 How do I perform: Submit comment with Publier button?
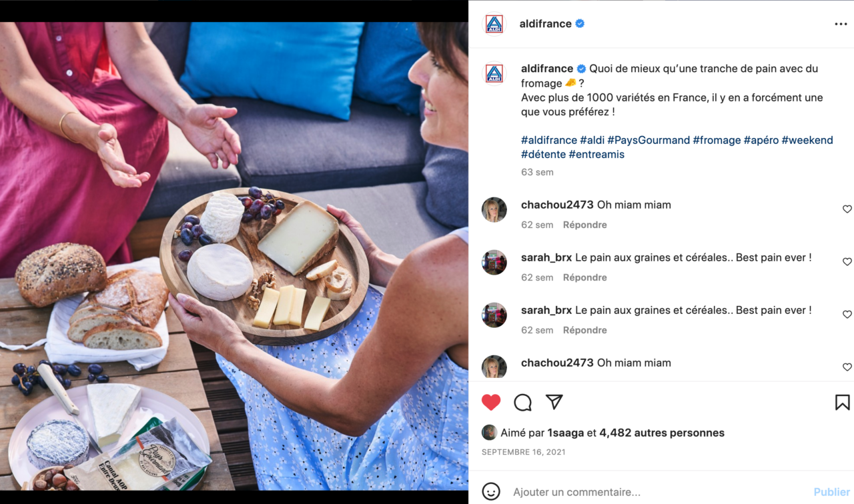(x=832, y=492)
